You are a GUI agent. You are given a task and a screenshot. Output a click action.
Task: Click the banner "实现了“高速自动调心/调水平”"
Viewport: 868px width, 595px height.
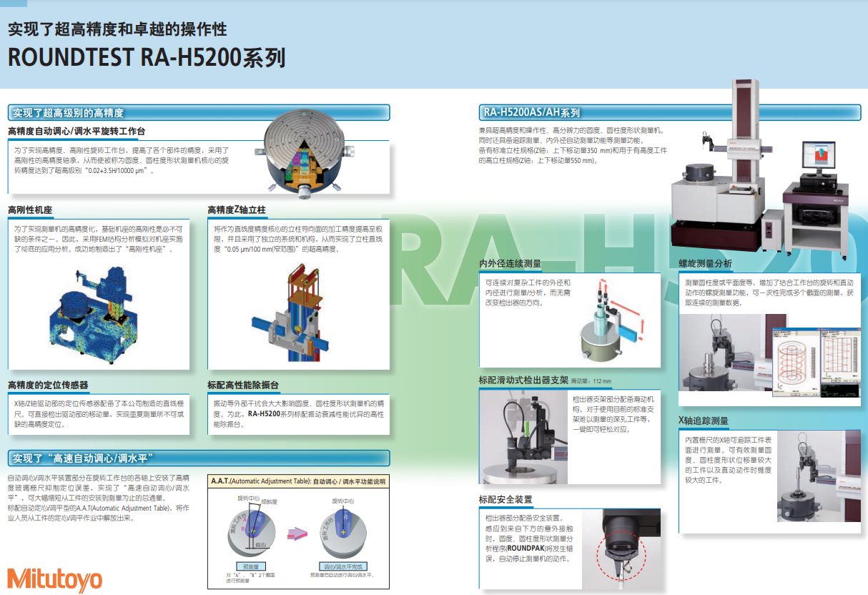click(x=199, y=458)
